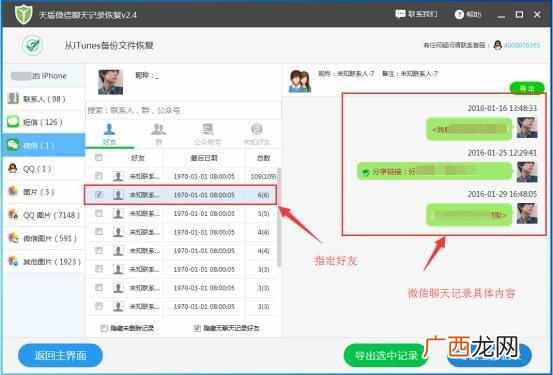Switch to the 好友 friends tab
This screenshot has width=553, height=375.
pyautogui.click(x=109, y=134)
